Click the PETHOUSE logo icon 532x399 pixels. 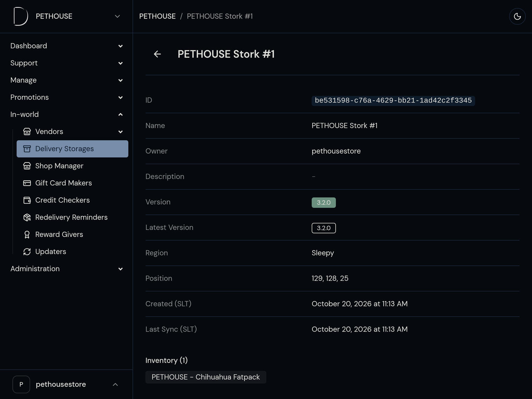click(21, 16)
